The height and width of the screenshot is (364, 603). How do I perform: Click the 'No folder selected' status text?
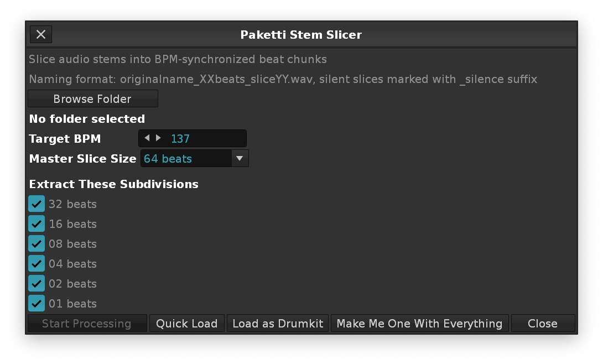tap(87, 119)
